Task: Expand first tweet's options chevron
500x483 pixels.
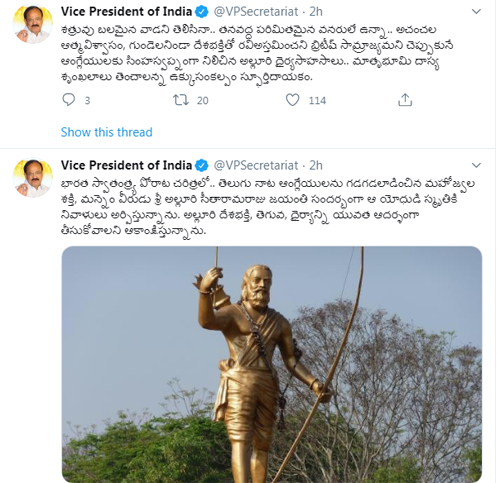Action: tap(476, 12)
